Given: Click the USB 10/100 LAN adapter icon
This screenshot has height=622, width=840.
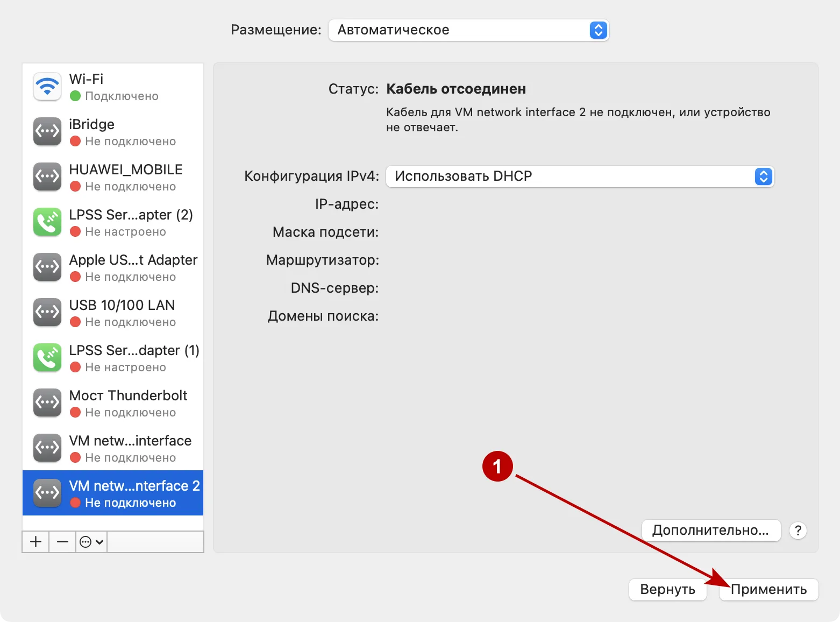Looking at the screenshot, I should pos(47,312).
